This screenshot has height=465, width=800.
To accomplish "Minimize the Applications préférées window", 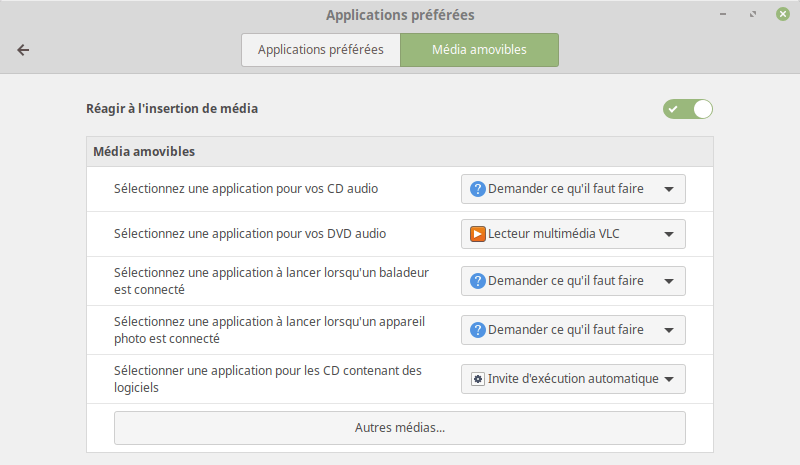I will [723, 14].
